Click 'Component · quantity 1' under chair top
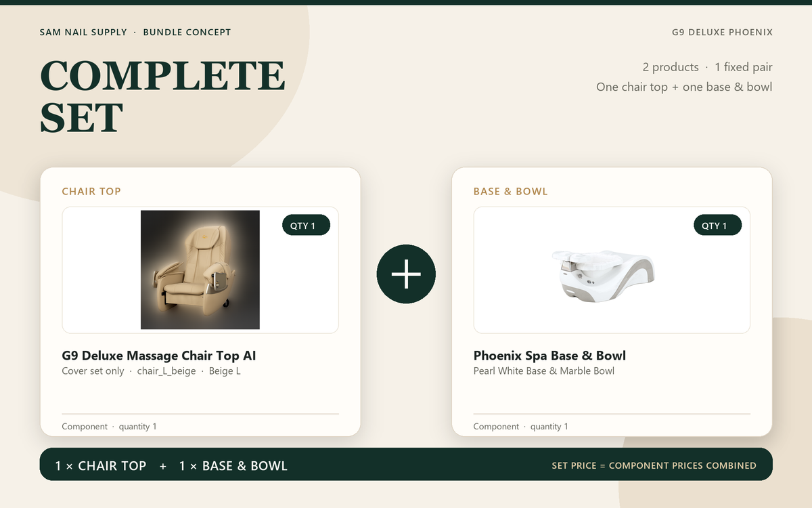812x508 pixels. [x=109, y=427]
